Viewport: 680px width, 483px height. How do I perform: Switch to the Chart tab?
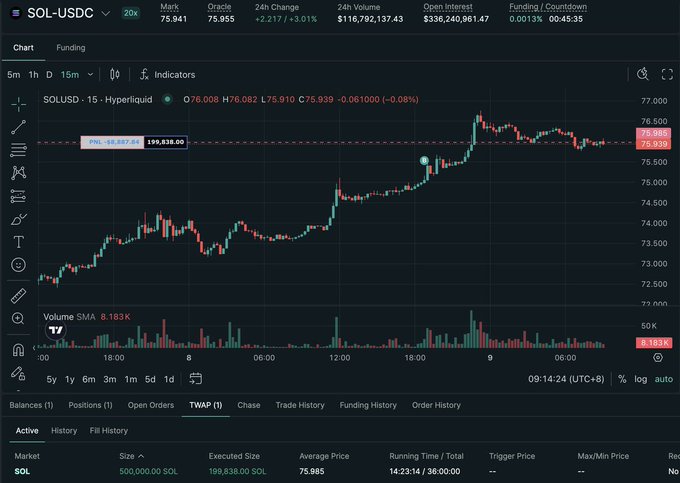(23, 48)
